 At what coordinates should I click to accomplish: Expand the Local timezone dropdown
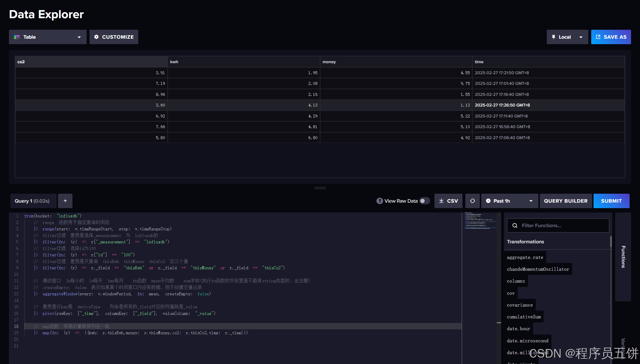[x=581, y=37]
